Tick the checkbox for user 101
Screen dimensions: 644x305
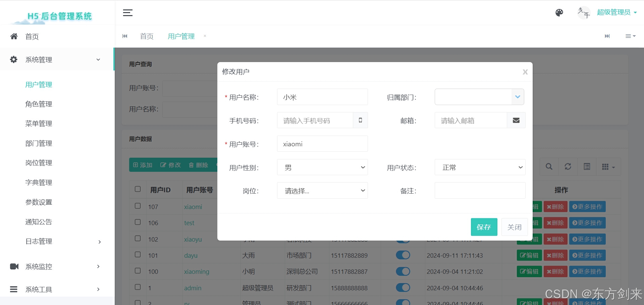tap(138, 254)
